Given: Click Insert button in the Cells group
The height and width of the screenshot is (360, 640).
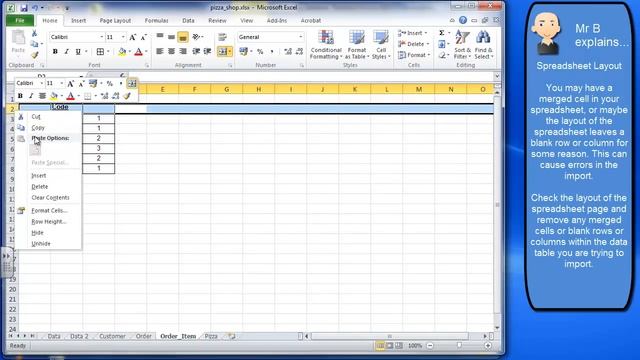Looking at the screenshot, I should pyautogui.click(x=412, y=33).
